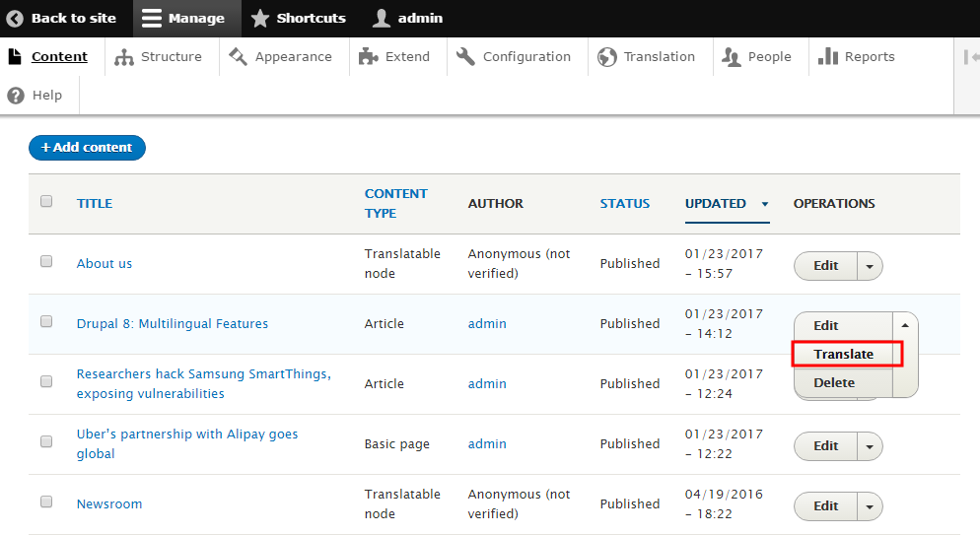Click the Add content button

(x=87, y=148)
